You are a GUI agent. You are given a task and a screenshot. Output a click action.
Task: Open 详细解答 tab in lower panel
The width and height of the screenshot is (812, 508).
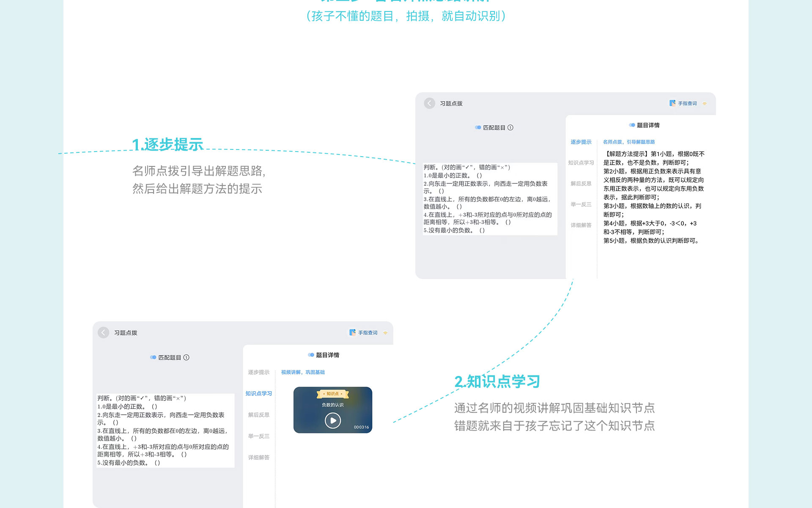[x=258, y=457]
